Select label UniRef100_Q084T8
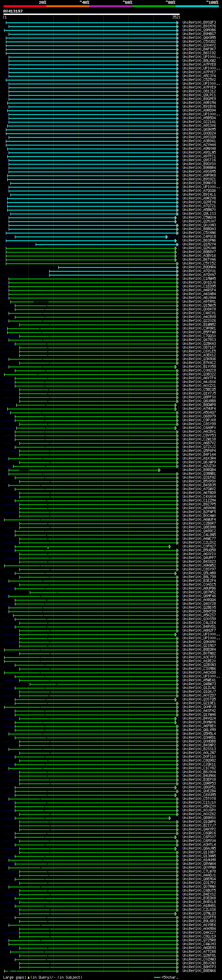222x980 pixels. pyautogui.click(x=199, y=309)
